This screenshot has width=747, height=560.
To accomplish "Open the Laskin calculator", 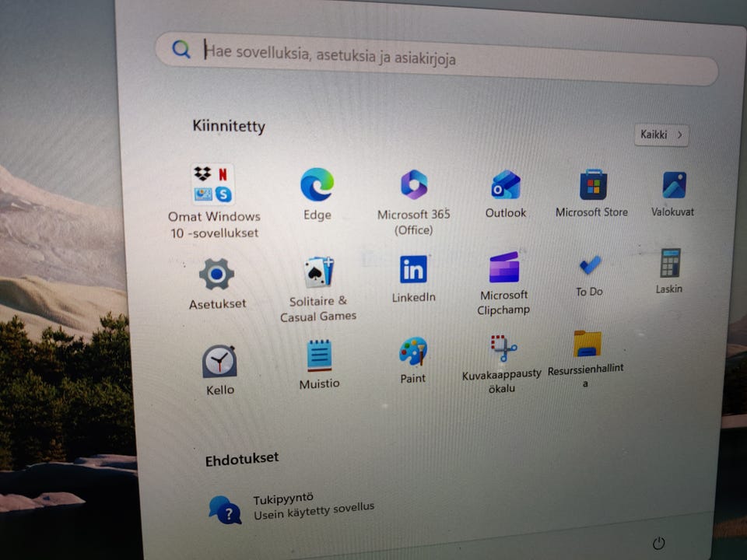I will coord(669,271).
